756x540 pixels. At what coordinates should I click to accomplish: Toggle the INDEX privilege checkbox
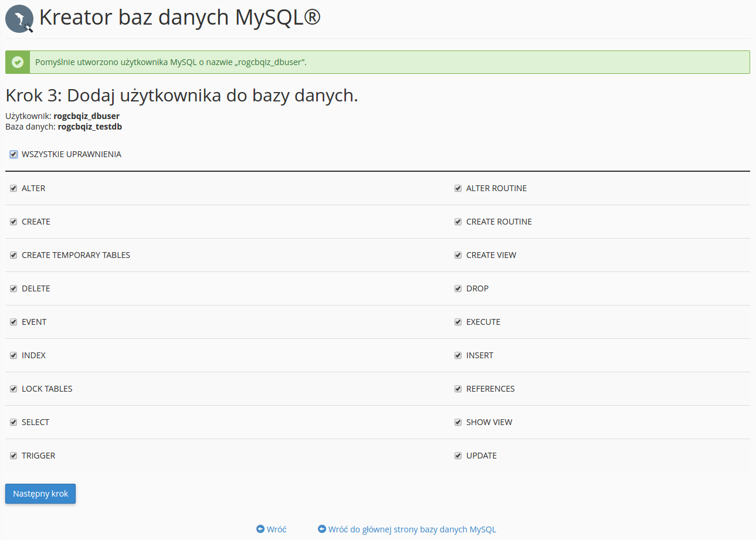pyautogui.click(x=13, y=355)
